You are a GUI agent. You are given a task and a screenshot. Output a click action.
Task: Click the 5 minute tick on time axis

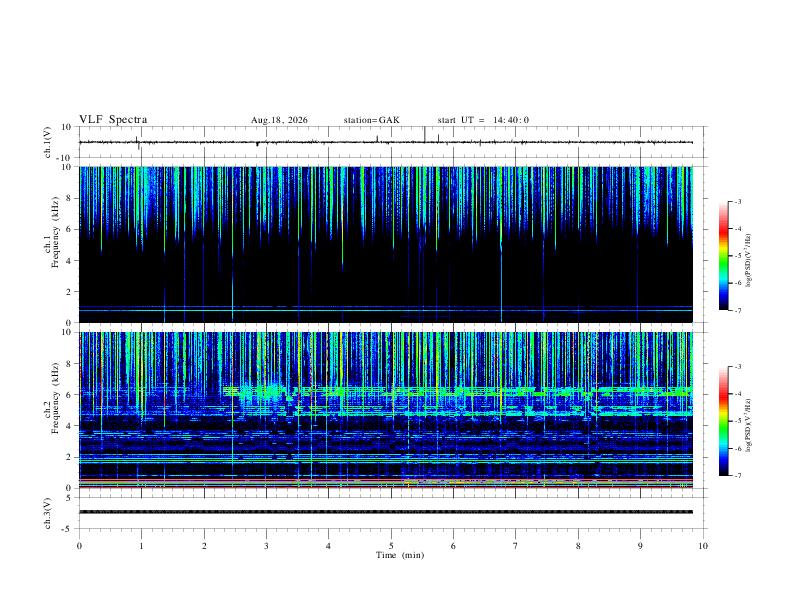coord(391,546)
